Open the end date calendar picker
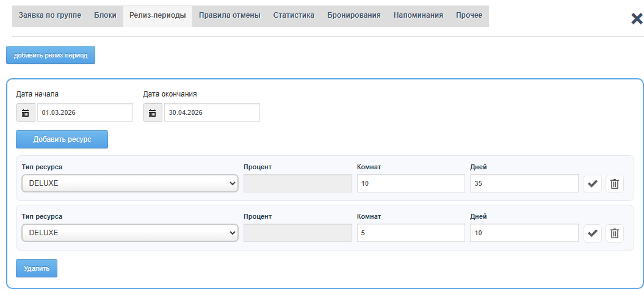 tap(152, 113)
